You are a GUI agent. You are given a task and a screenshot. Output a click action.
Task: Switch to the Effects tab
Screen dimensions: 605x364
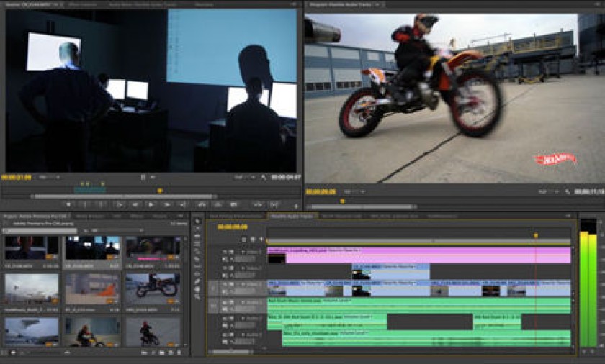[x=137, y=217]
